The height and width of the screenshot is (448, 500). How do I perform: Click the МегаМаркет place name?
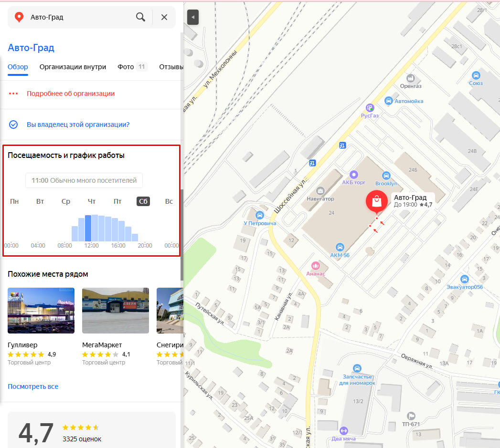102,345
